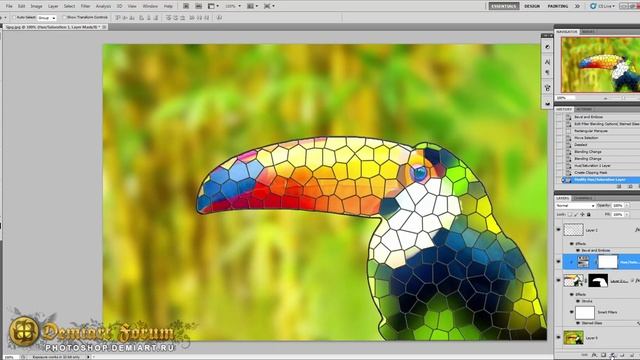This screenshot has width=640, height=360.
Task: Open the layer Opacity slider arrow
Action: 627,206
